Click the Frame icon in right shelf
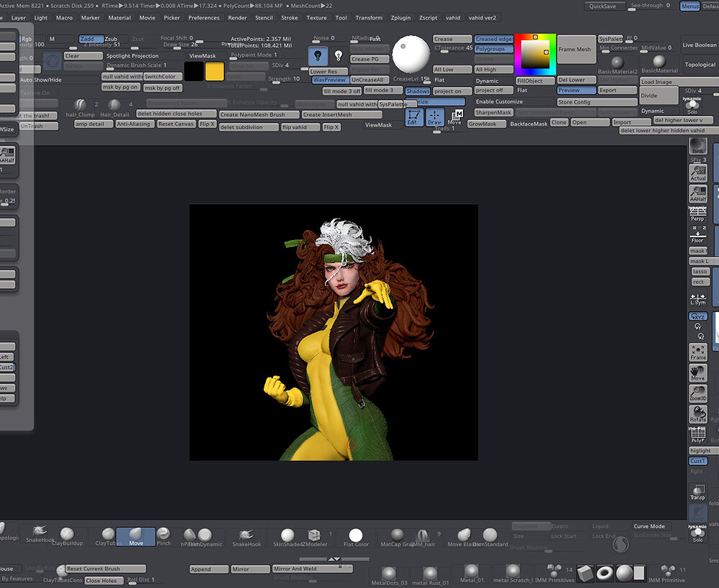The image size is (719, 588). [x=697, y=352]
